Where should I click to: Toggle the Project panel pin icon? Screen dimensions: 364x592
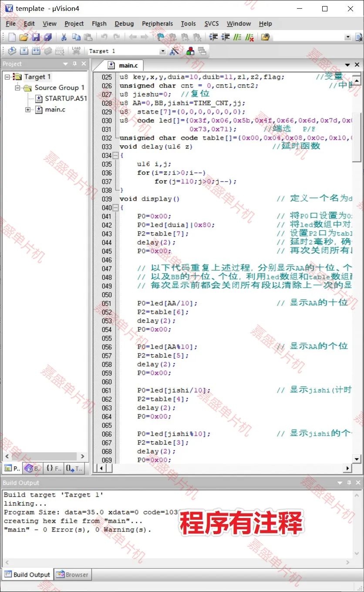(x=75, y=64)
